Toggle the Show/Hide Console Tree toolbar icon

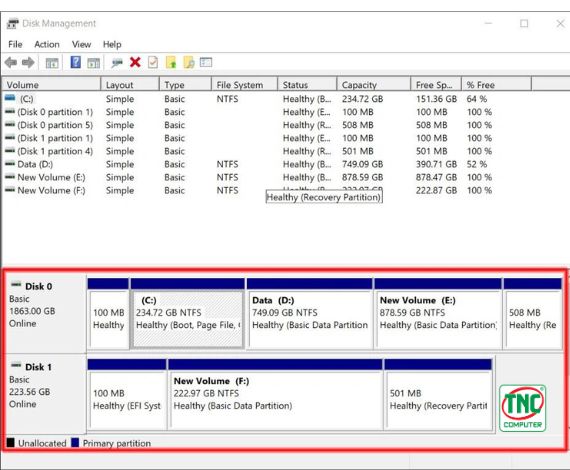point(52,63)
